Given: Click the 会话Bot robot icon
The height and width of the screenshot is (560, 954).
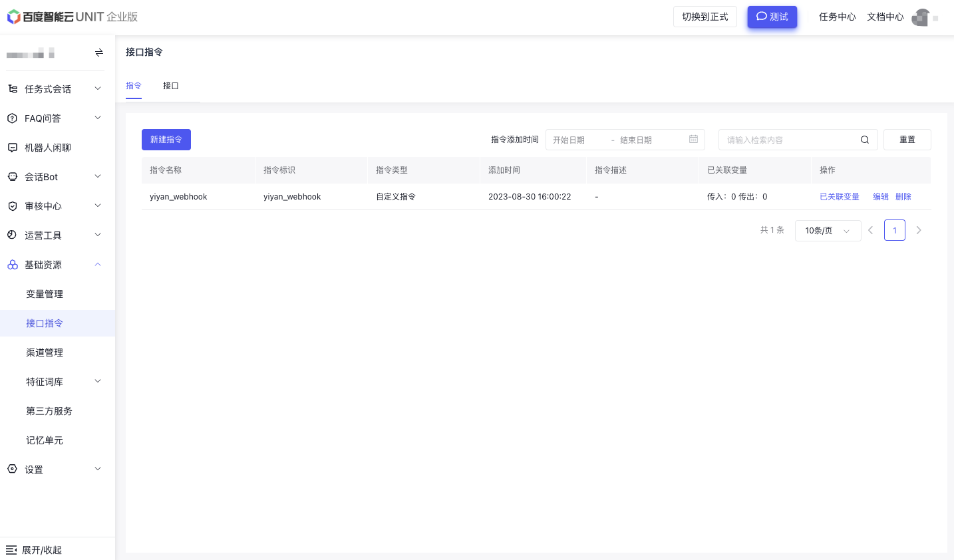Looking at the screenshot, I should (12, 177).
